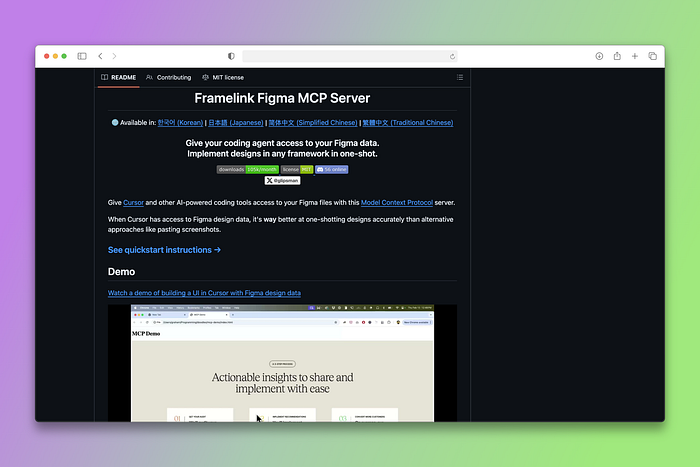Go back with the left arrow
This screenshot has width=700, height=467.
[x=100, y=56]
